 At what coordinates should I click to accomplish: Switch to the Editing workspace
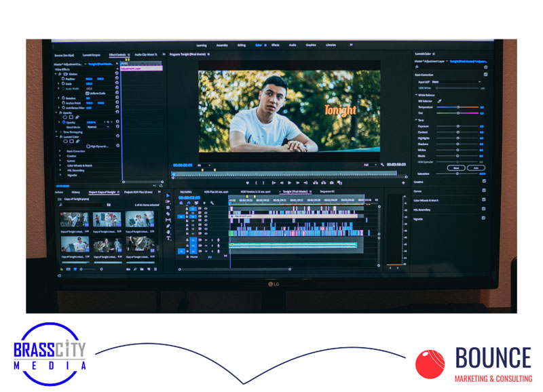tap(242, 45)
